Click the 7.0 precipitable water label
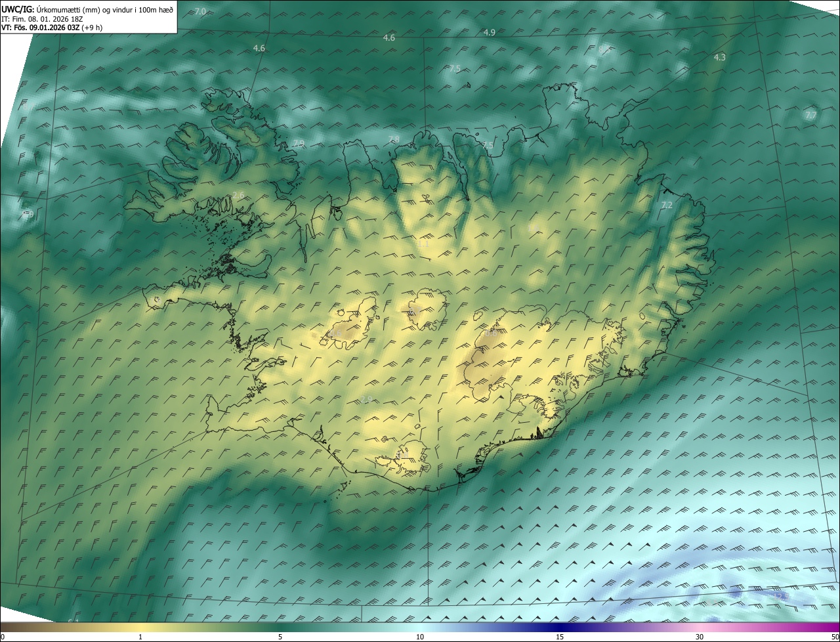840x642 pixels. 201,12
